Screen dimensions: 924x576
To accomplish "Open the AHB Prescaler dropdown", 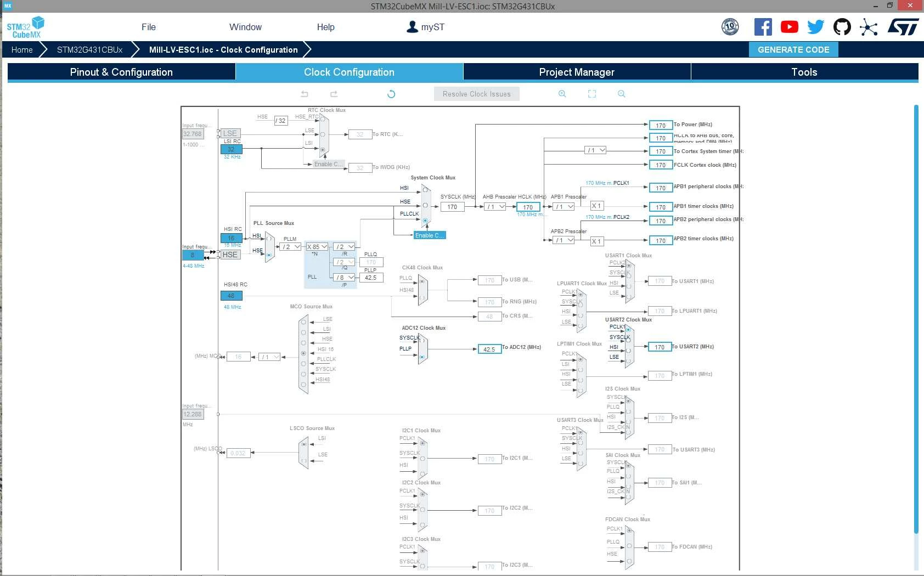I will 495,207.
